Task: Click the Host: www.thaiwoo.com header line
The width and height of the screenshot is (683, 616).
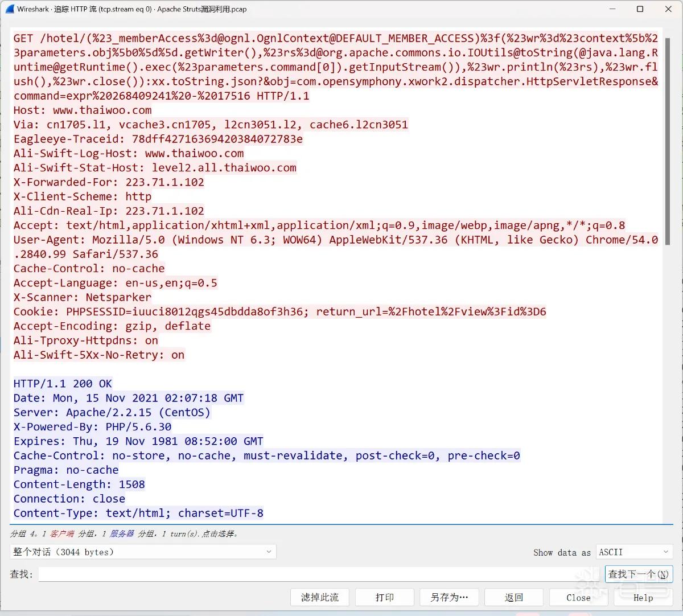Action: click(83, 110)
